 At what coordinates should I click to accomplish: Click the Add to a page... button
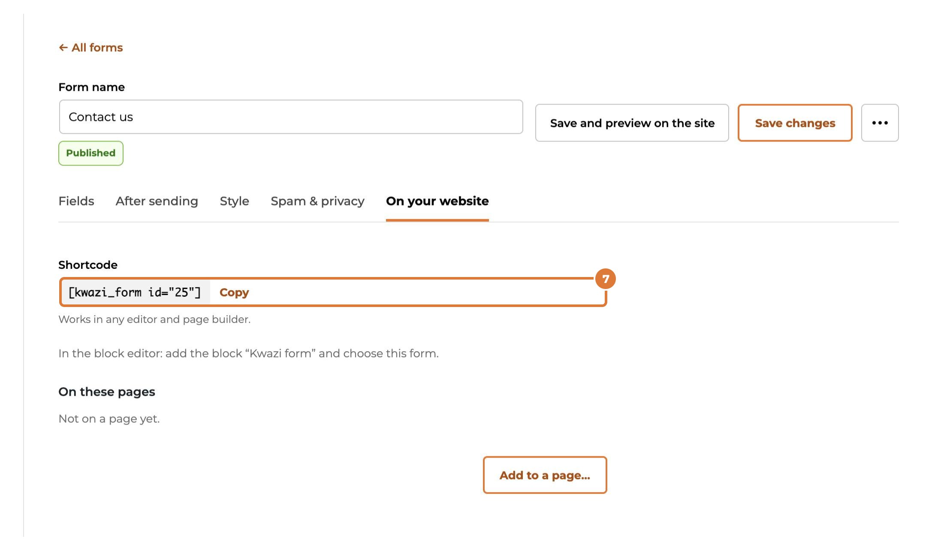click(545, 475)
